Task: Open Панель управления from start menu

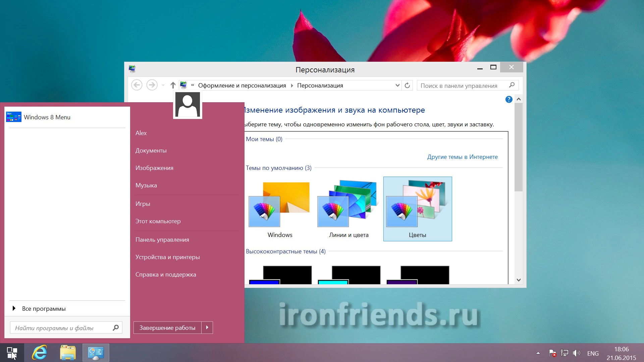Action: (x=162, y=240)
